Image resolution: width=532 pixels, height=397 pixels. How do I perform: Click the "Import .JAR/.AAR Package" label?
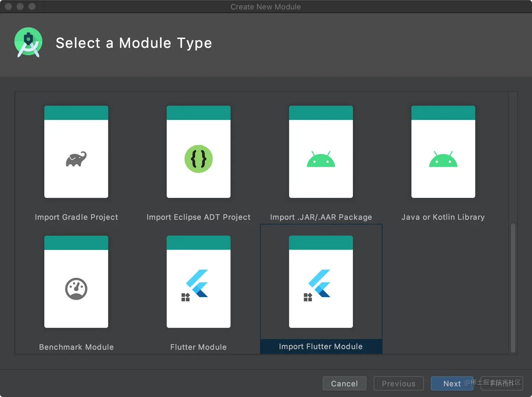[321, 217]
